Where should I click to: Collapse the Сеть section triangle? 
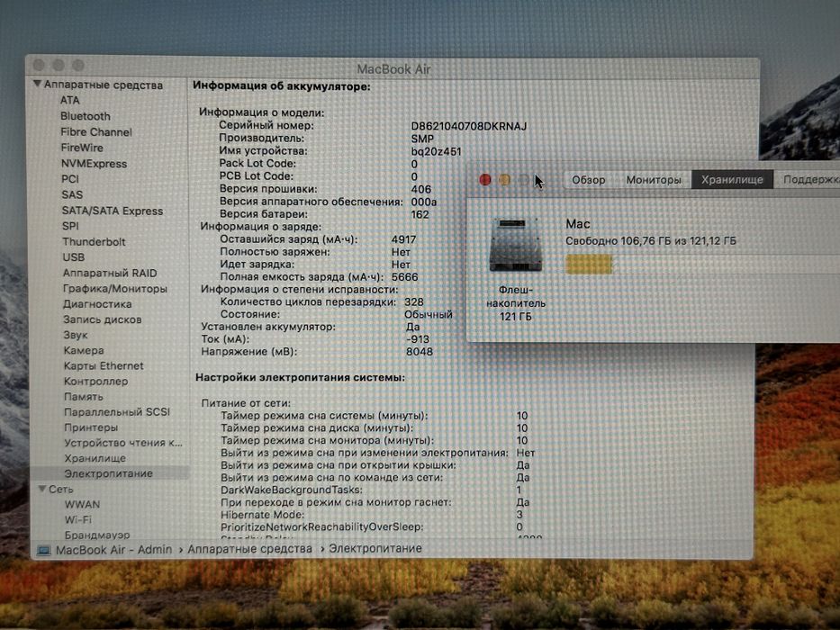point(42,489)
